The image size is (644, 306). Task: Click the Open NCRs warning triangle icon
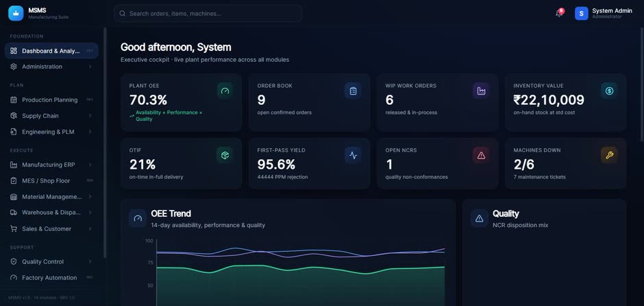[481, 155]
